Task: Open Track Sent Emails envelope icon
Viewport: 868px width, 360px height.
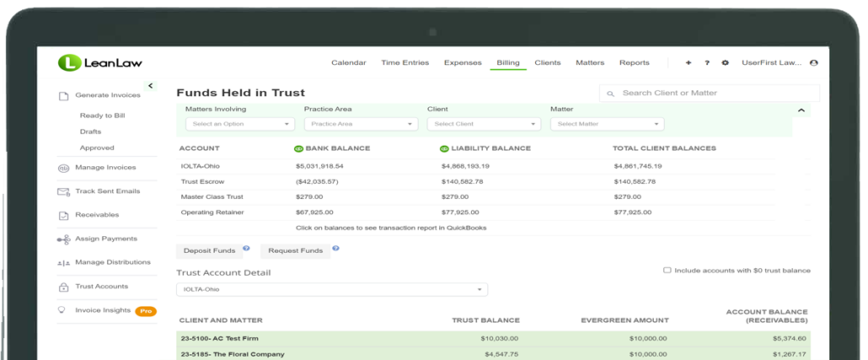Action: pyautogui.click(x=63, y=191)
